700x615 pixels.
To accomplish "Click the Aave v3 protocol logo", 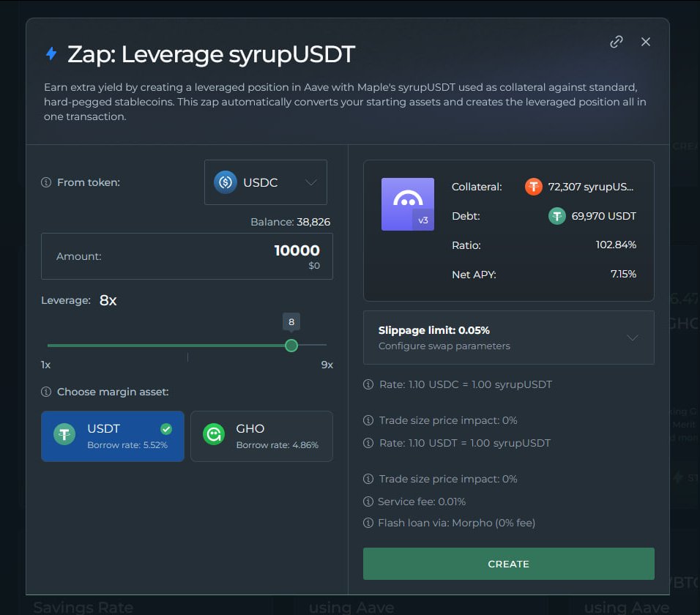I will [408, 204].
